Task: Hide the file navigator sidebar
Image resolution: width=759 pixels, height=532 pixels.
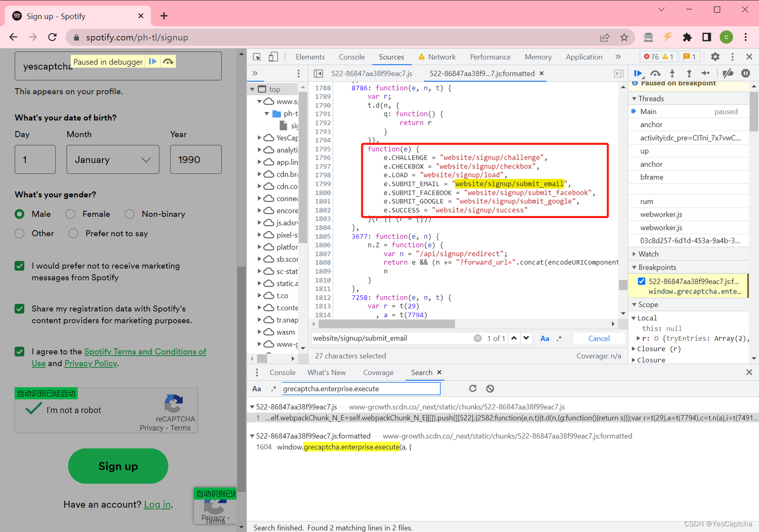Action: pos(318,73)
